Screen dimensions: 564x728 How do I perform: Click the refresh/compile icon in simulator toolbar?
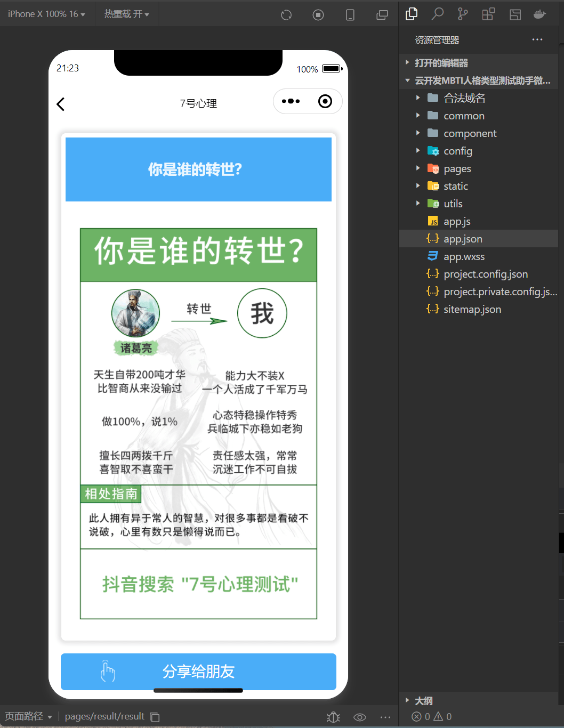click(x=286, y=15)
